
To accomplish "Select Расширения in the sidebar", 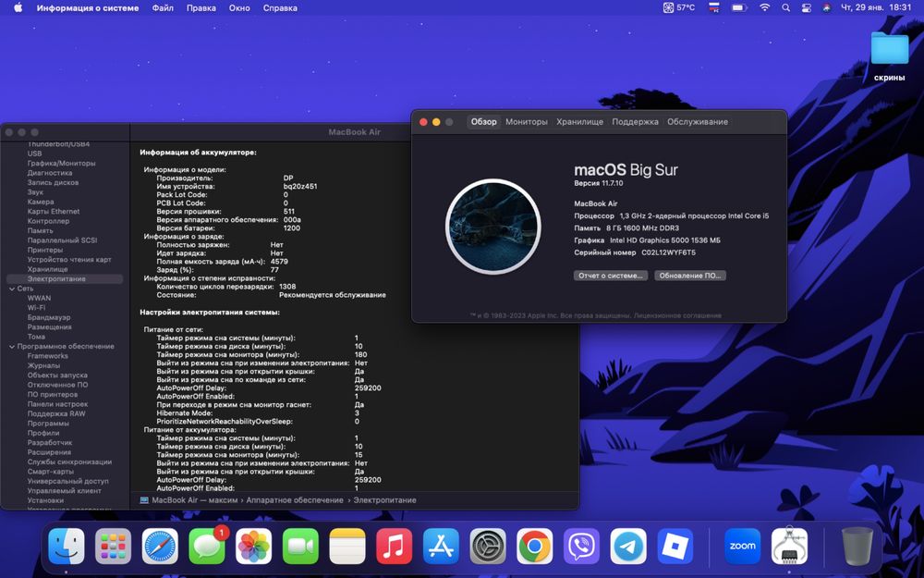I will [x=49, y=452].
